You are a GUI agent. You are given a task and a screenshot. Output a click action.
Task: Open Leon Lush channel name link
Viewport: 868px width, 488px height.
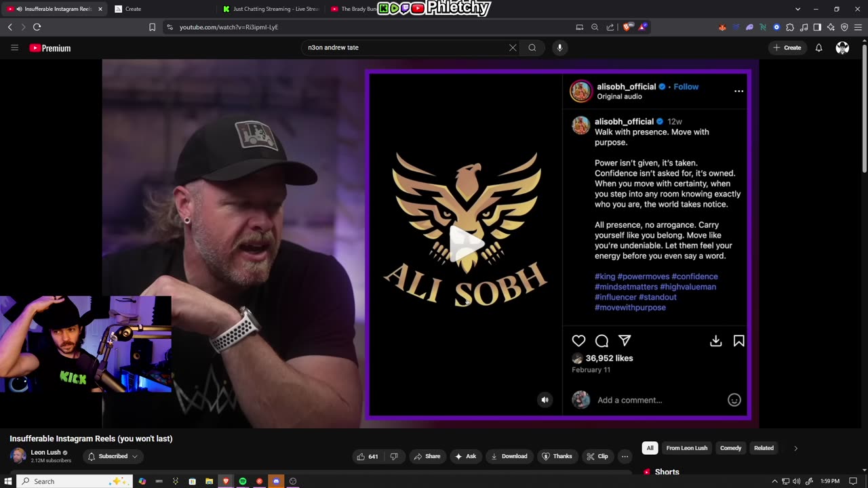click(x=45, y=452)
